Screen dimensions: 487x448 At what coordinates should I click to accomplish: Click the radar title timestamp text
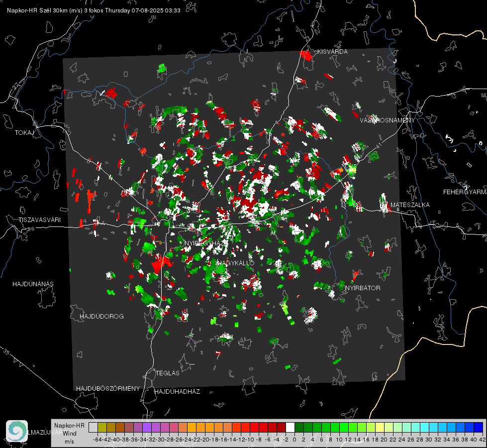point(94,10)
